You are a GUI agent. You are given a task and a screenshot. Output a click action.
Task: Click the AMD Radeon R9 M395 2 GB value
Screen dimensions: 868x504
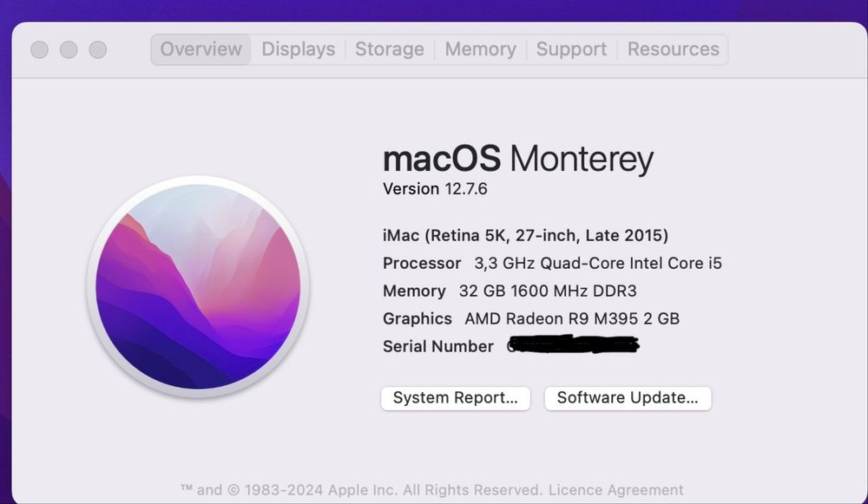572,318
